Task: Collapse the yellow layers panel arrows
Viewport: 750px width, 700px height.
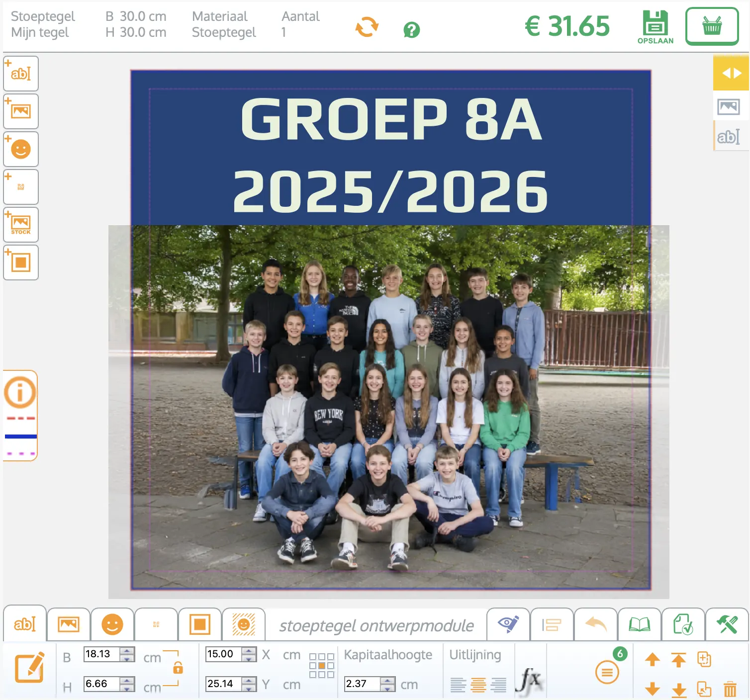Action: click(x=731, y=73)
